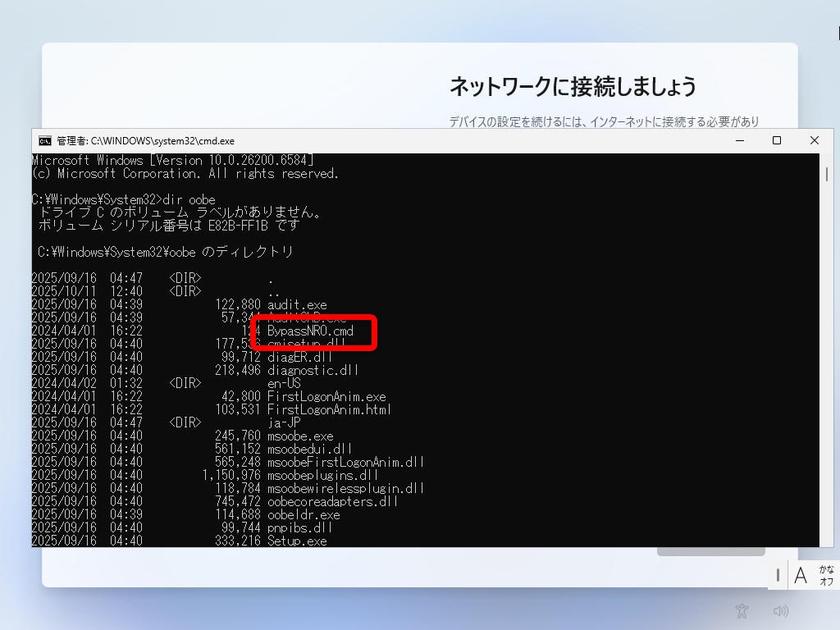This screenshot has height=630, width=840.
Task: Click the FirstLogonAnim.html file name
Action: point(329,409)
